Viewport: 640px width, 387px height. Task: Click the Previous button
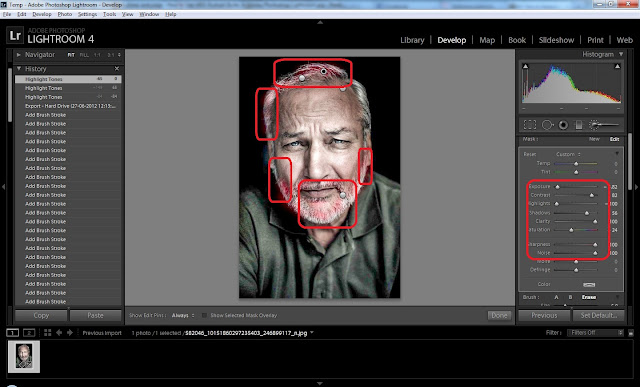pos(544,315)
